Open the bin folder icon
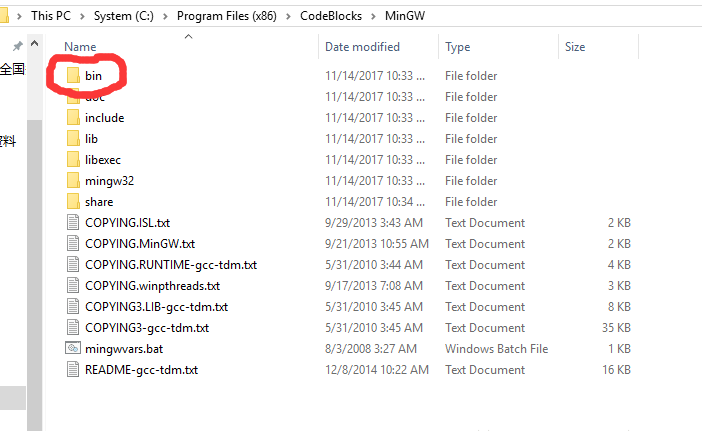Viewport: 702px width, 431px height. click(73, 76)
